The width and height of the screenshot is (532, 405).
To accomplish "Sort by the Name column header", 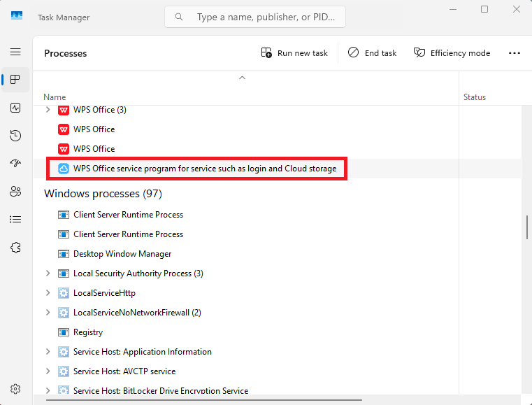I will (x=55, y=97).
